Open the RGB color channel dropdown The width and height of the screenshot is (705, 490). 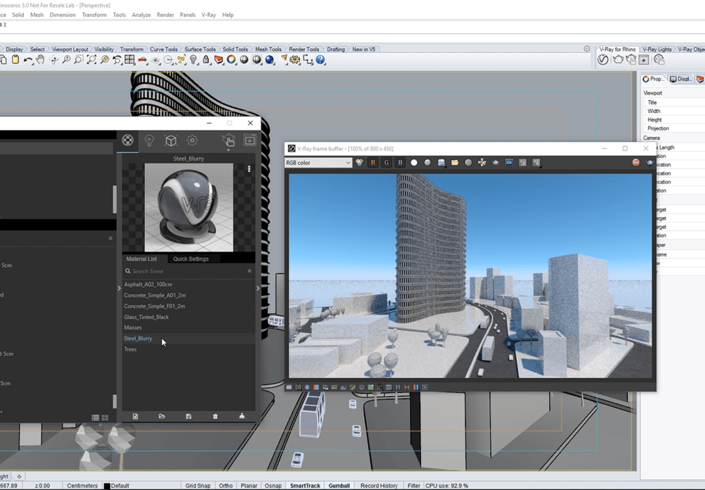click(318, 163)
